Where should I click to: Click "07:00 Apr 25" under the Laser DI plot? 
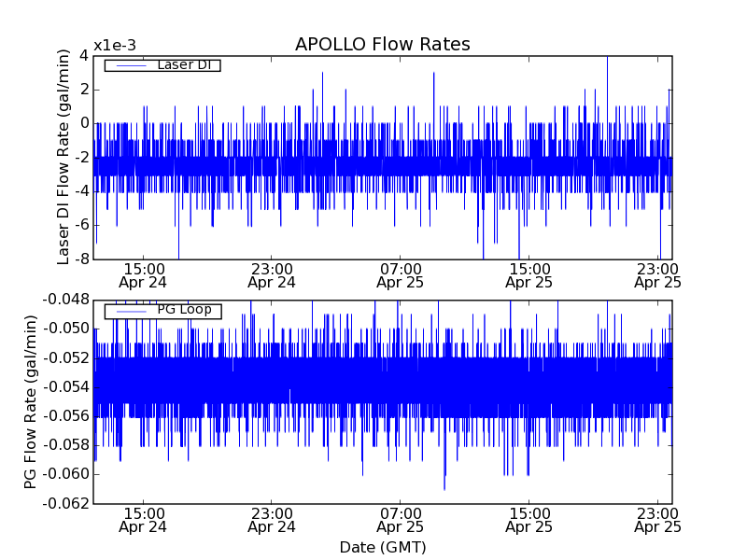tap(401, 276)
